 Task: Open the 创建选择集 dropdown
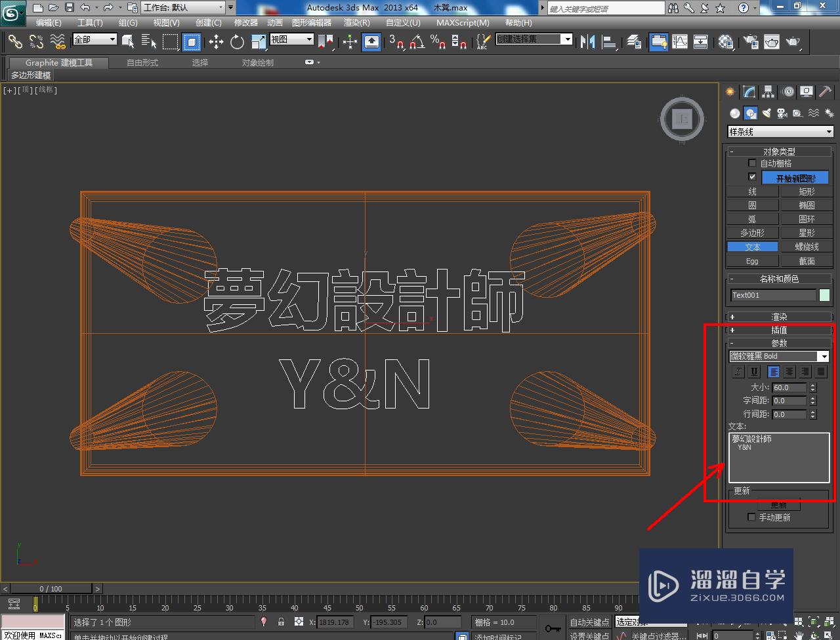pos(534,39)
